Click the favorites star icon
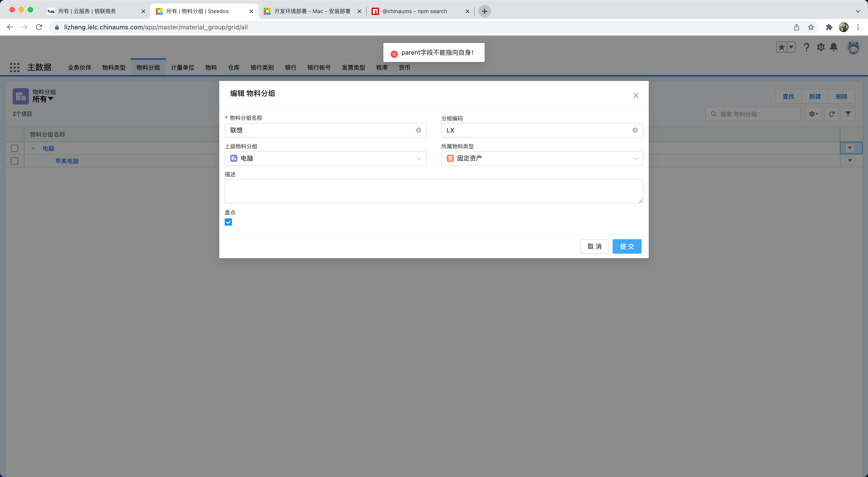This screenshot has height=477, width=868. [781, 47]
